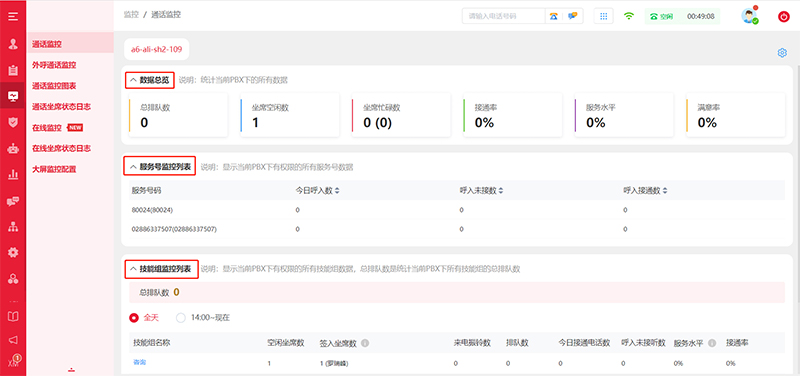800x376 pixels.
Task: Open the chat bubbles icon in sidebar
Action: pyautogui.click(x=13, y=202)
